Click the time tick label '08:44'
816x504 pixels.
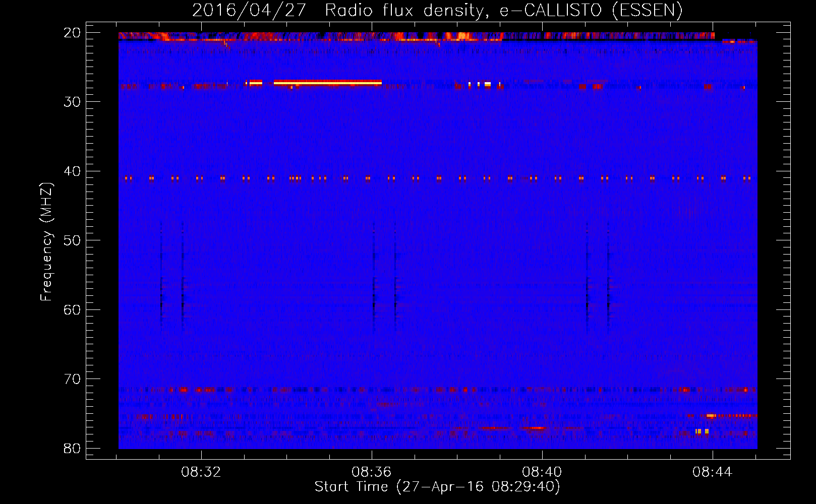click(712, 472)
